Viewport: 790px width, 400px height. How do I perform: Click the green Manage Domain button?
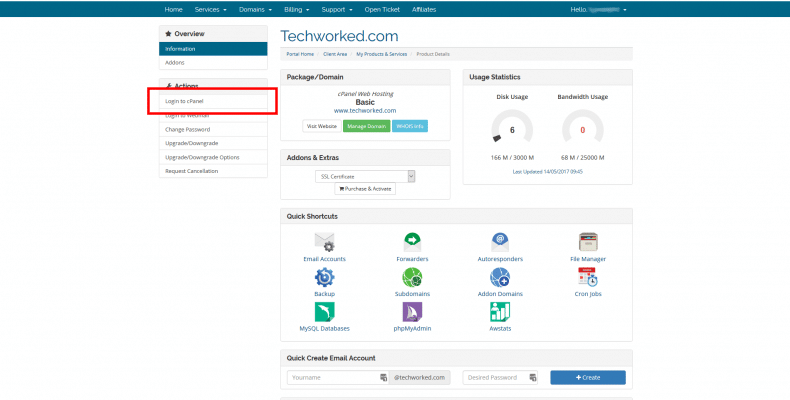(x=366, y=126)
